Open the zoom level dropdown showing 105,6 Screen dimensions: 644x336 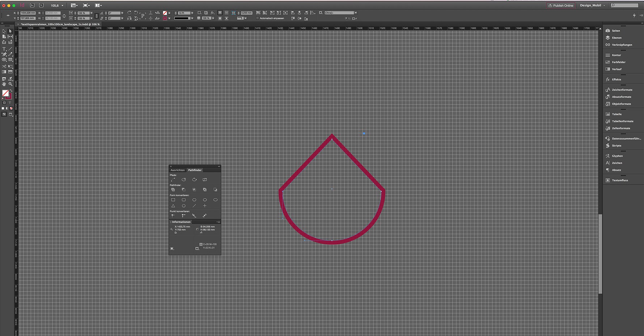point(63,5)
